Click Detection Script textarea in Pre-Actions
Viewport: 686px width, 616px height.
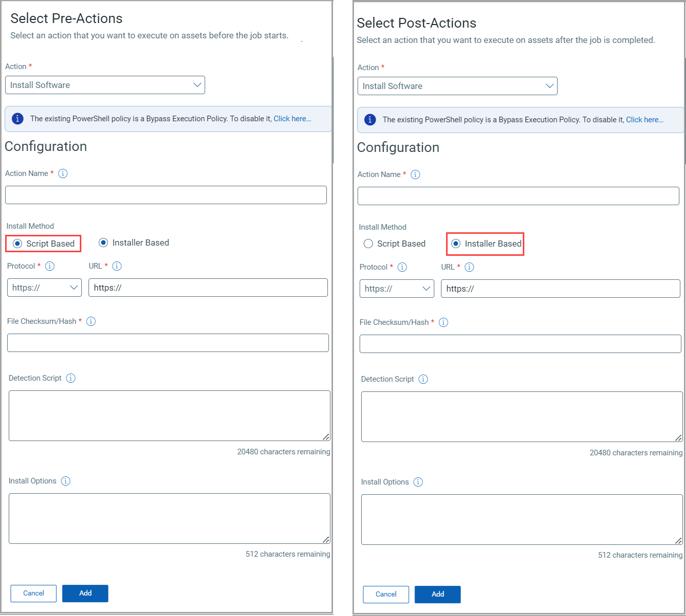(x=169, y=415)
